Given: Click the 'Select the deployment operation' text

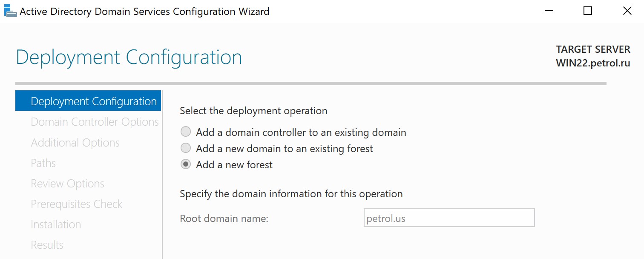Looking at the screenshot, I should (x=253, y=111).
